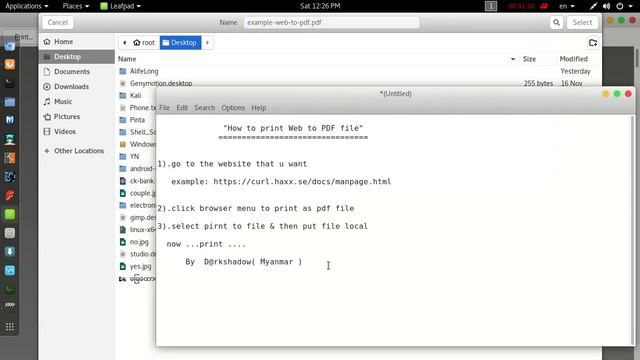Click the Home icon in the sidebar
The height and width of the screenshot is (360, 640).
(47, 42)
